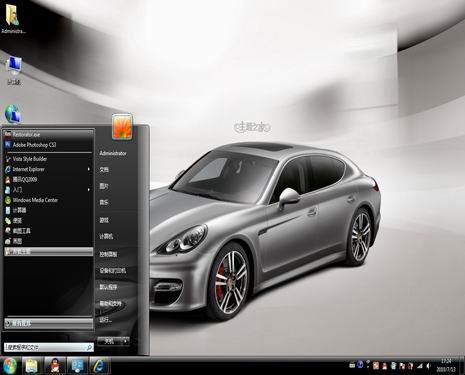Click the taskbar clock showing 17:24
Screen dimensions: 465x375
pos(446,365)
